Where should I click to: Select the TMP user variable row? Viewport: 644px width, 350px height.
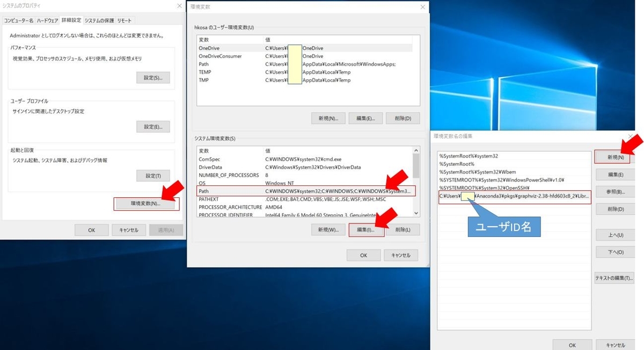click(x=305, y=80)
